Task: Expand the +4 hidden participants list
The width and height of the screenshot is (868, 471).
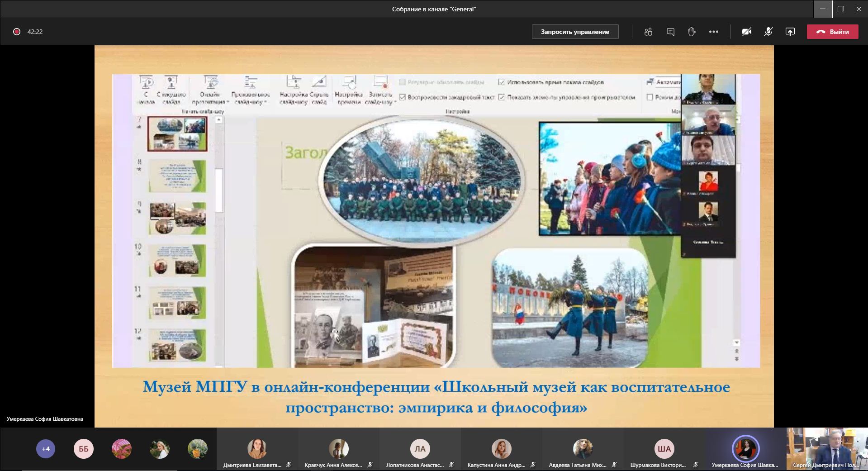Action: pyautogui.click(x=46, y=449)
